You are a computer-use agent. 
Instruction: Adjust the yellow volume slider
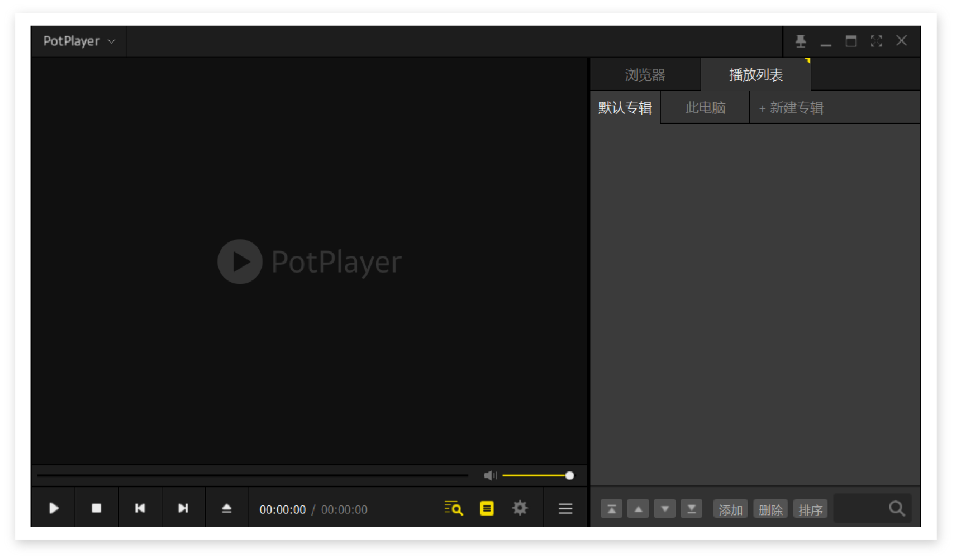538,475
